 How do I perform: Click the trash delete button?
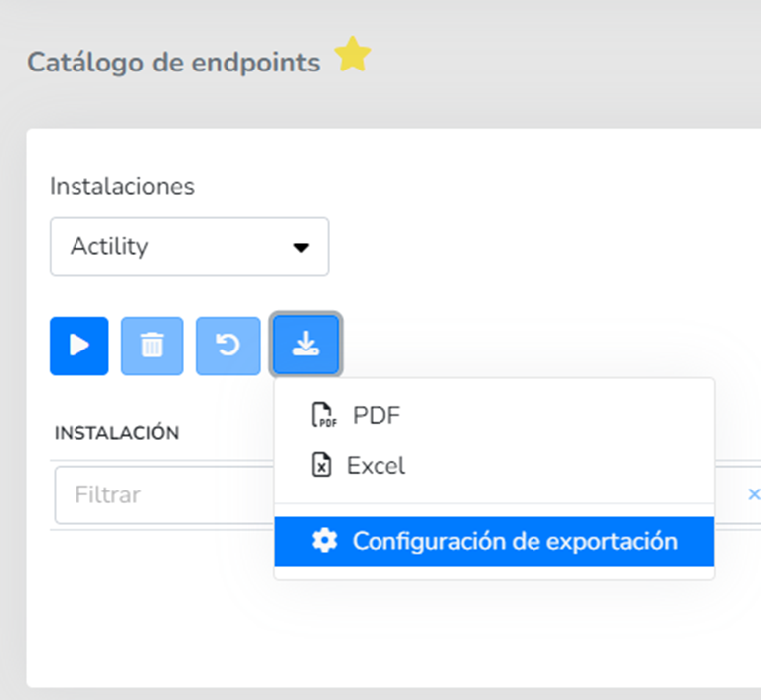[152, 346]
